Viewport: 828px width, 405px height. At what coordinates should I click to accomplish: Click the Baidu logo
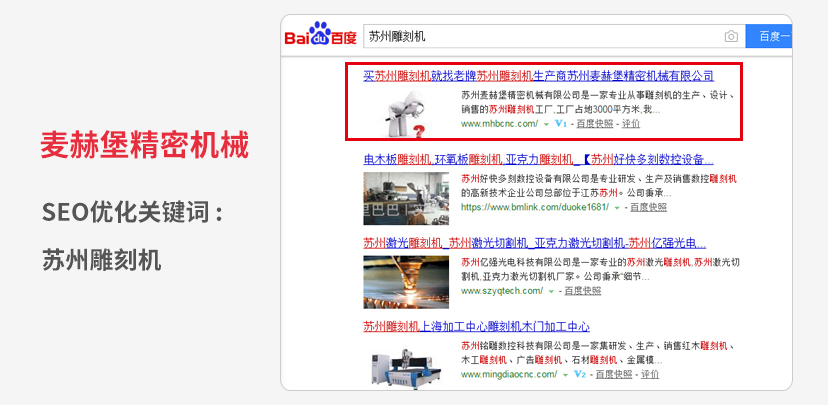click(x=319, y=36)
